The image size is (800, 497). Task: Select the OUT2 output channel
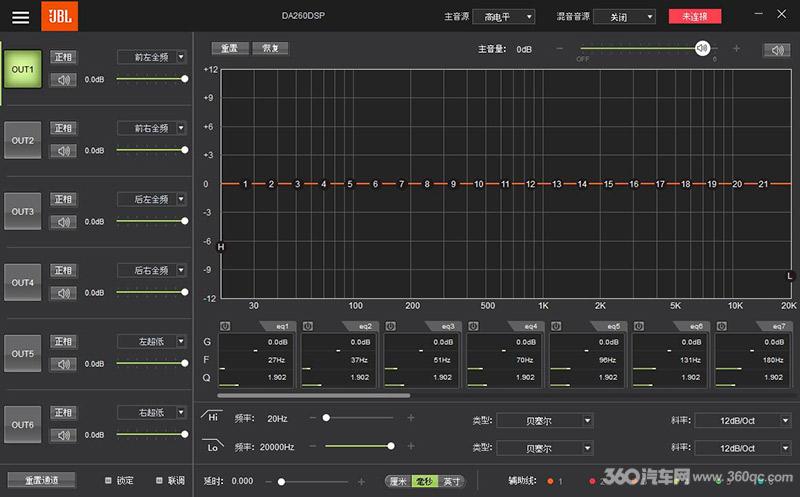[22, 140]
